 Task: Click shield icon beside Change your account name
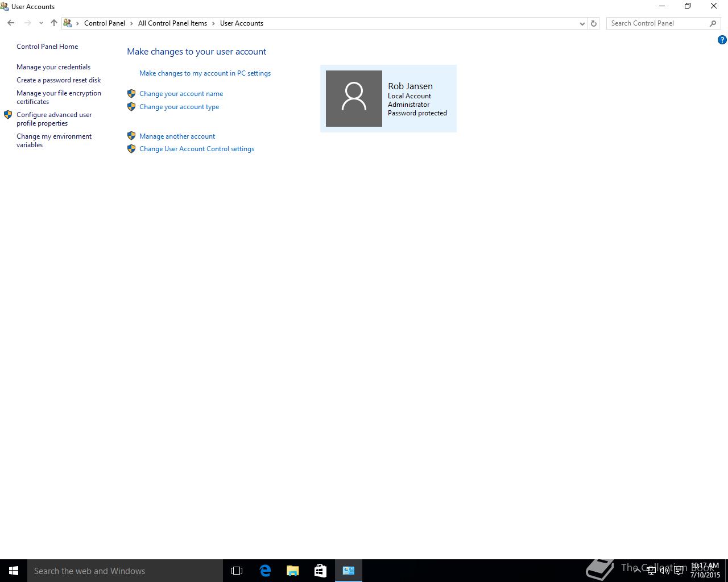[x=131, y=94]
